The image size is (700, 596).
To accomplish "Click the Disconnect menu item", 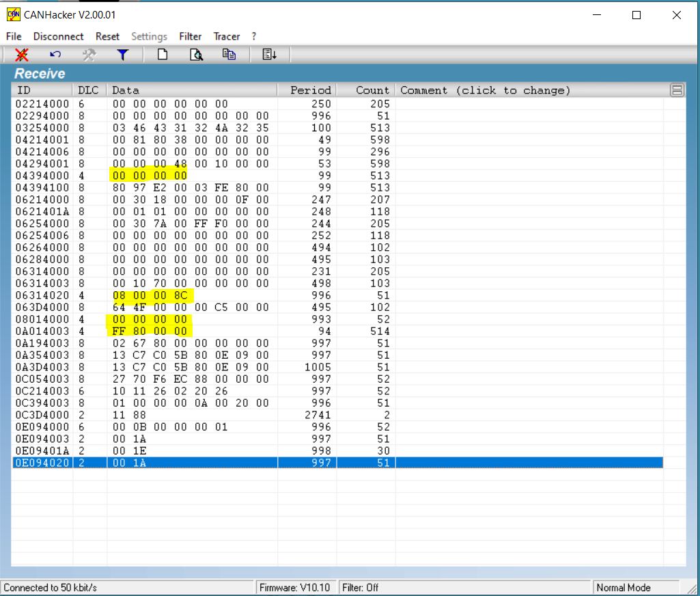I will coord(59,36).
